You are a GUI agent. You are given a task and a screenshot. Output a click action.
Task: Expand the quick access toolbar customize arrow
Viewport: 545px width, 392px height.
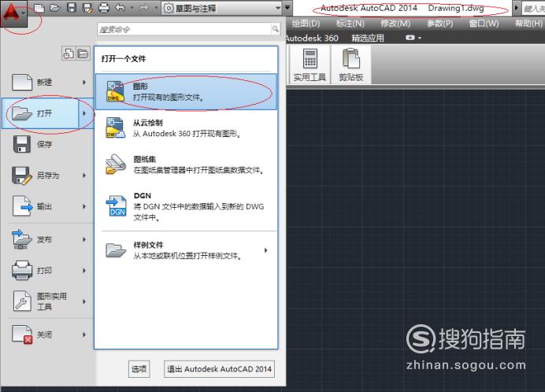[287, 8]
